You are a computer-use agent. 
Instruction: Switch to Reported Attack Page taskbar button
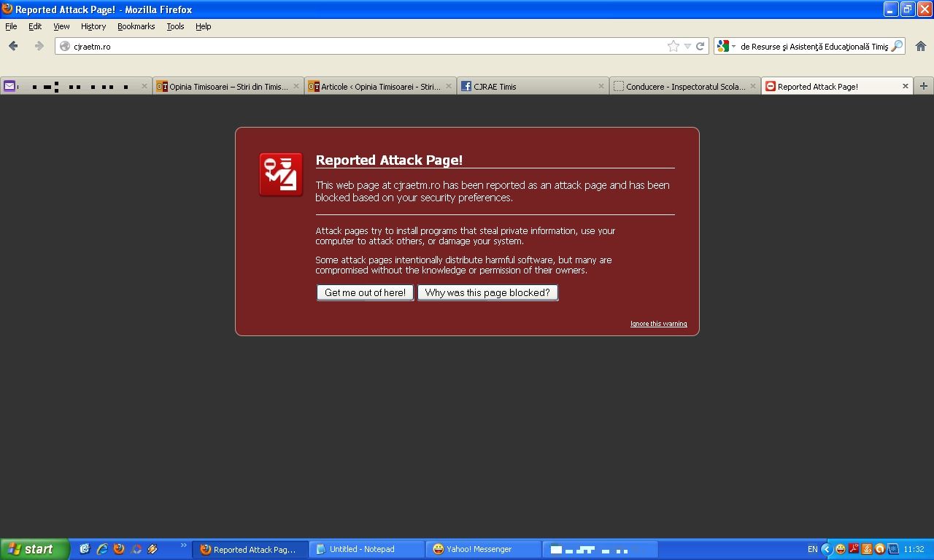[x=250, y=549]
